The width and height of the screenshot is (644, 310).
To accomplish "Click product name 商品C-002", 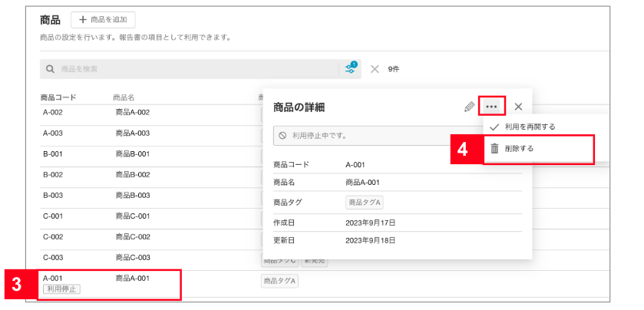I will (x=133, y=237).
